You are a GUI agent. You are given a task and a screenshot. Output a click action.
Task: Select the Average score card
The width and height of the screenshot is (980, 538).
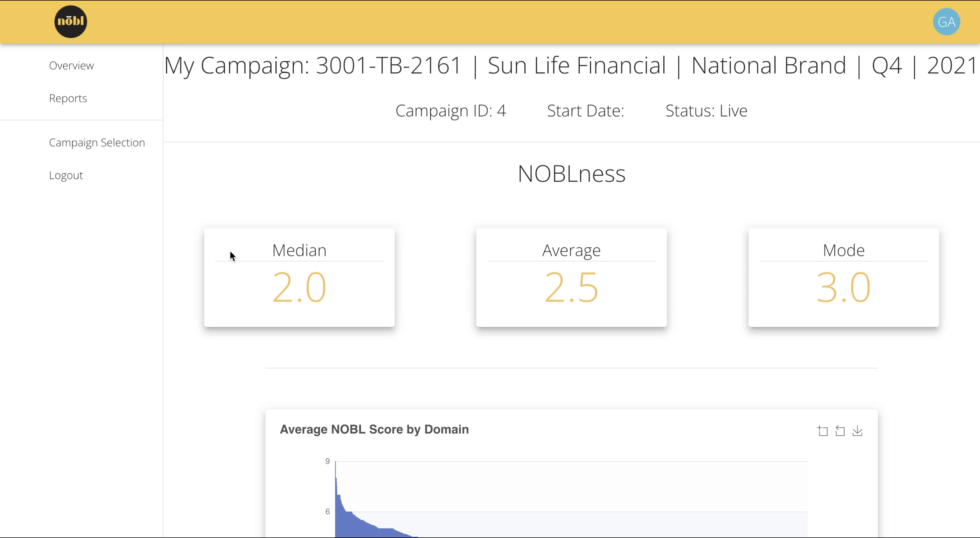point(571,277)
